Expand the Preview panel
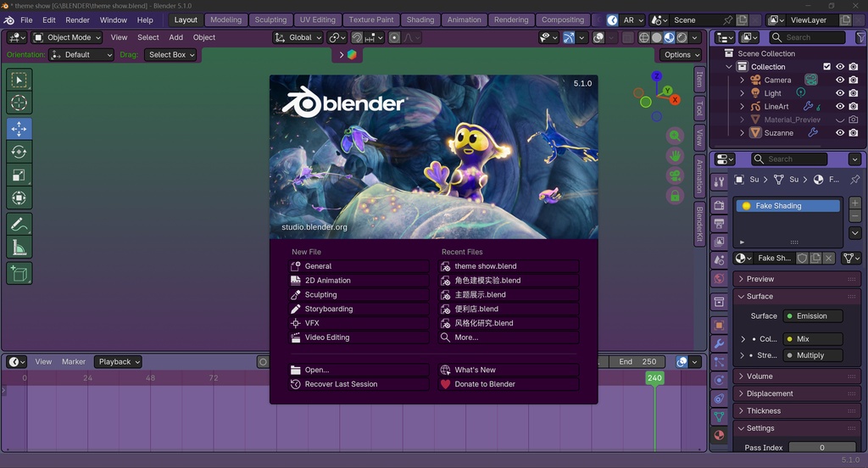The width and height of the screenshot is (868, 468). point(797,279)
